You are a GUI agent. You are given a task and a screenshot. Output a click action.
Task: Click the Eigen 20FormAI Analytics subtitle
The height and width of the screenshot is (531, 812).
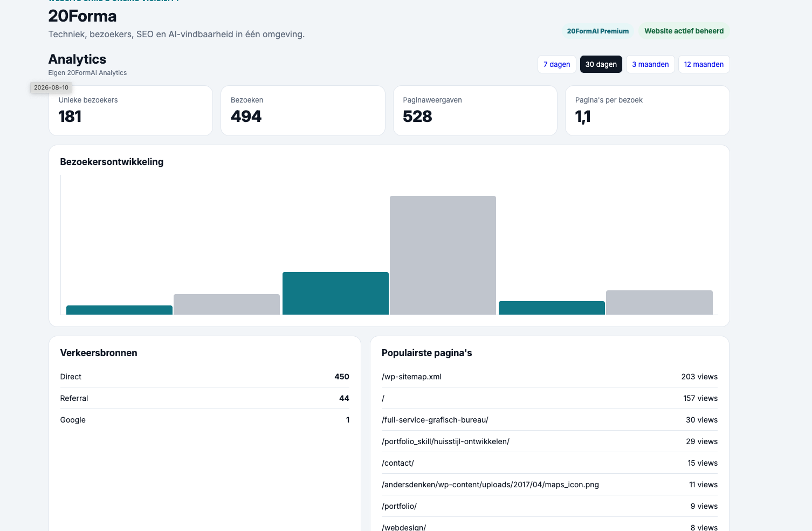point(87,73)
